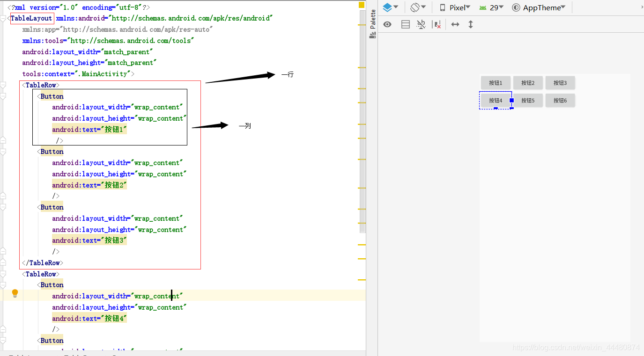Collapse the Button block containing 按钮1 via gutter
The height and width of the screenshot is (356, 644).
point(3,96)
